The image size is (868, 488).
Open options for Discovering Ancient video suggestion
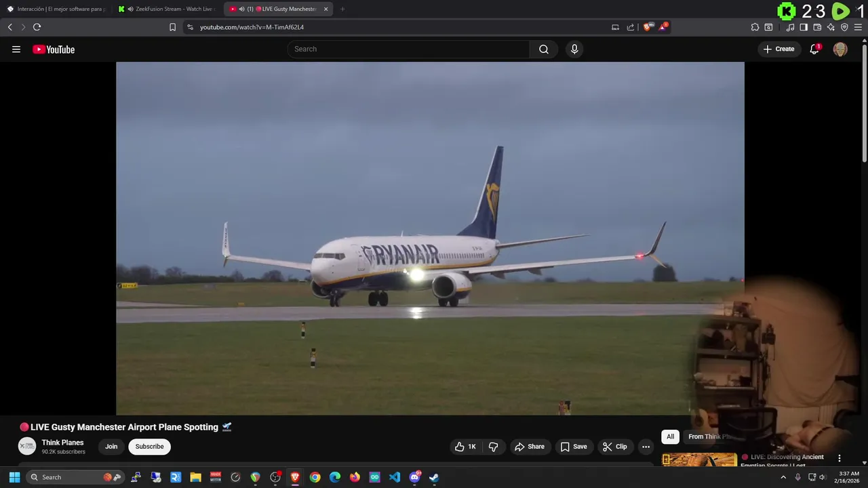[x=839, y=458]
